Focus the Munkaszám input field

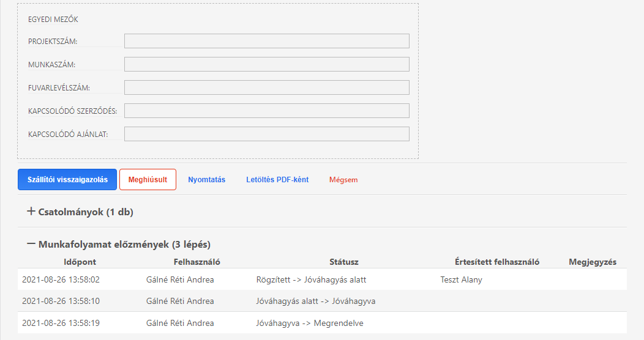pyautogui.click(x=267, y=64)
